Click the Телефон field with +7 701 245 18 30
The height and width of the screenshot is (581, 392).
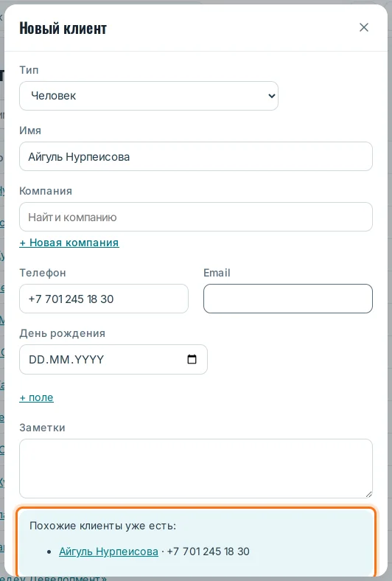104,299
